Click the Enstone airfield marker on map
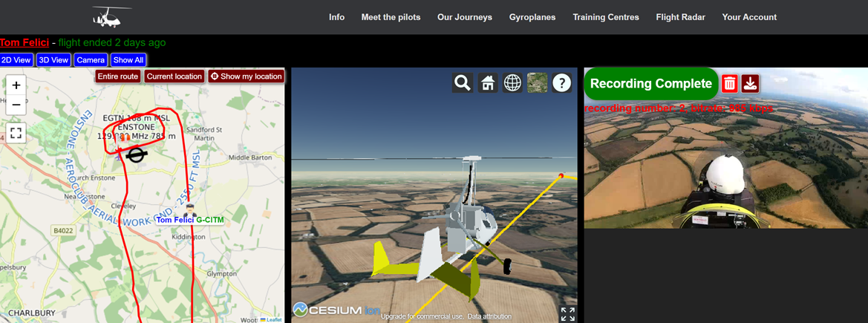Viewport: 868px width, 323px height. pyautogui.click(x=136, y=156)
